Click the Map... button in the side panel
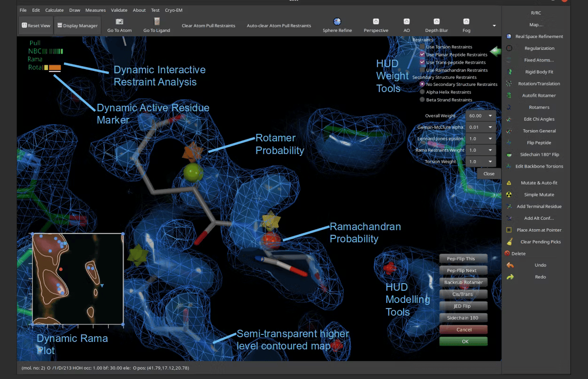 pos(536,25)
